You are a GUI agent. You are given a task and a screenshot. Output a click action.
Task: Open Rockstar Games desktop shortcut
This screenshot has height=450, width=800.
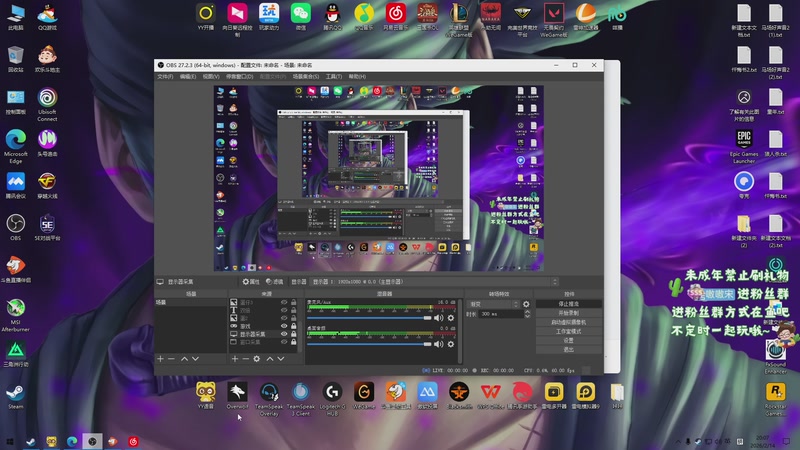[x=776, y=399]
